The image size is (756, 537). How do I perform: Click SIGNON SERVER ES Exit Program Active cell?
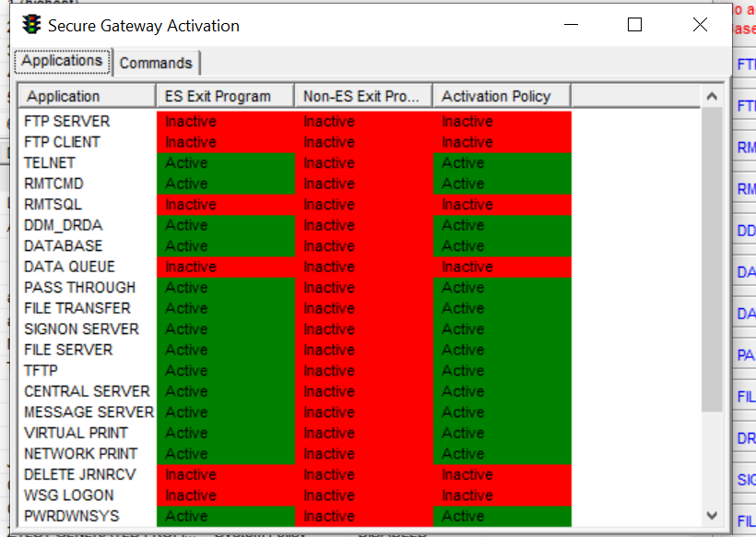226,329
